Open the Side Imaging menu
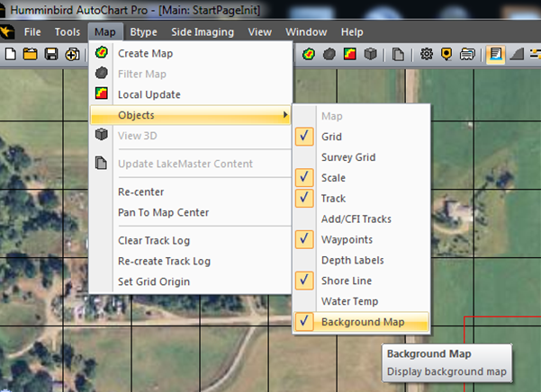Image resolution: width=541 pixels, height=392 pixels. [x=203, y=32]
